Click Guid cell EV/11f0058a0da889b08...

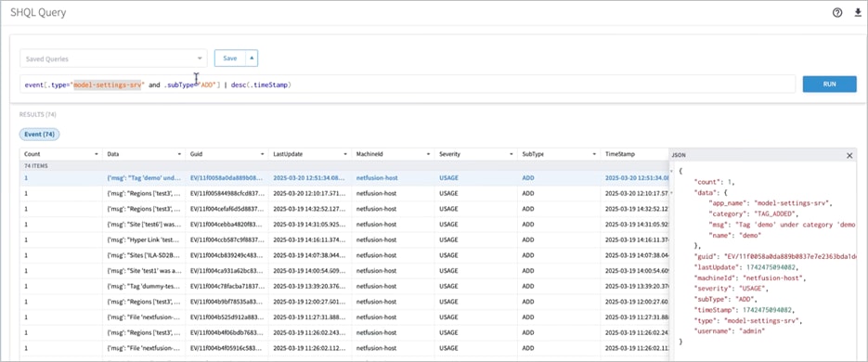(227, 178)
